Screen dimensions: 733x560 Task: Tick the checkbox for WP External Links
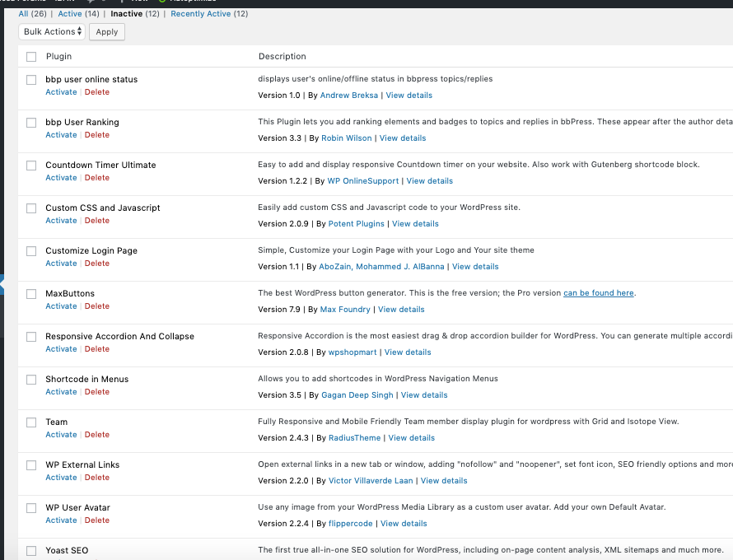click(x=31, y=465)
